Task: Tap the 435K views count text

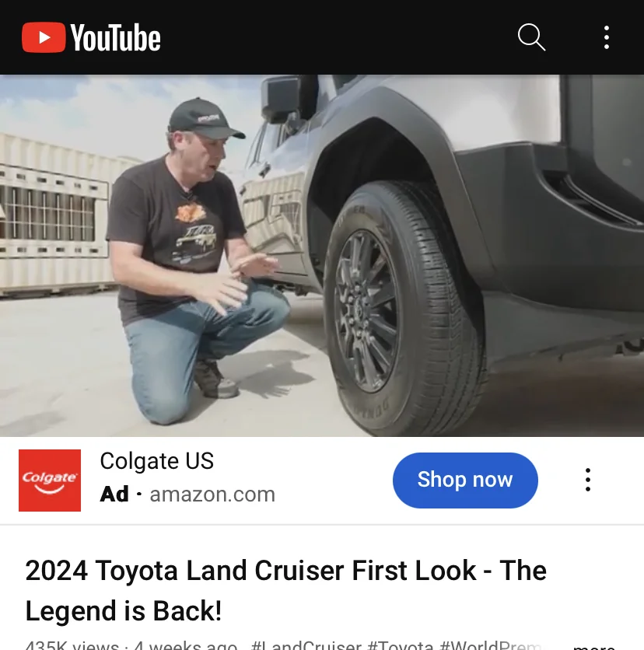Action: pyautogui.click(x=72, y=645)
